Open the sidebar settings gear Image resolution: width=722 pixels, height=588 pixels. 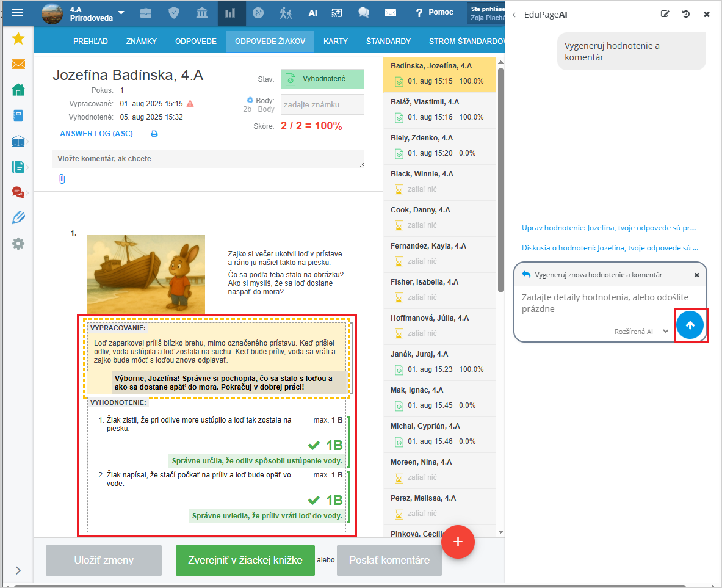coord(18,244)
